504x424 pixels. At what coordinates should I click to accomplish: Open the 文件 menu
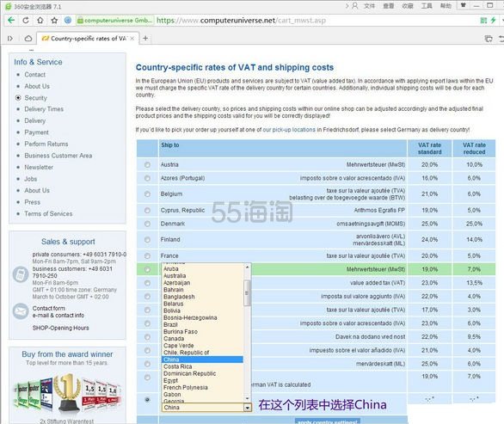369,6
